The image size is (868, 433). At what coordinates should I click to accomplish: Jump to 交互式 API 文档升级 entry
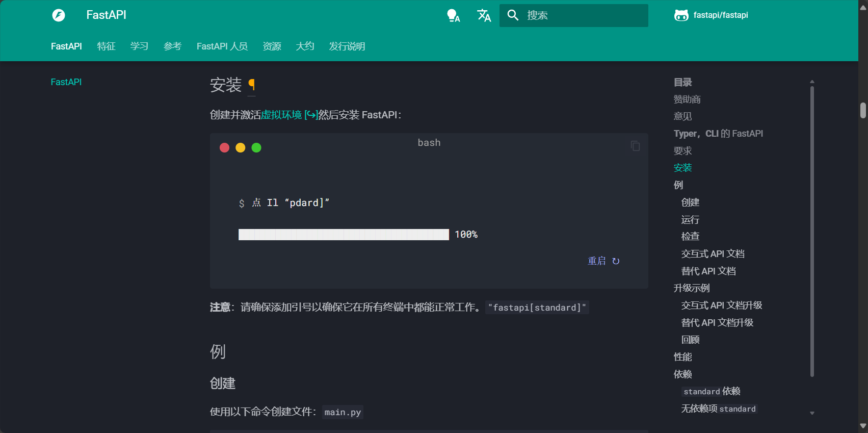coord(722,305)
